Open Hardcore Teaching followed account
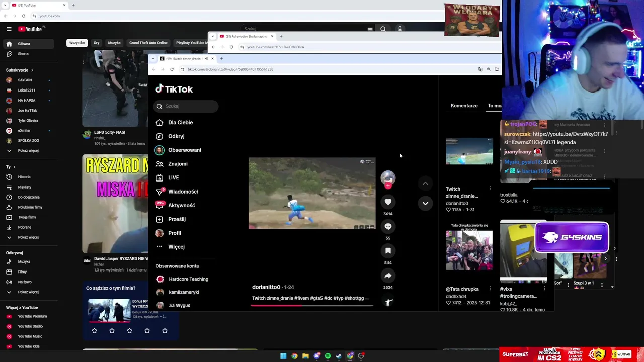644x362 pixels. (x=182, y=279)
